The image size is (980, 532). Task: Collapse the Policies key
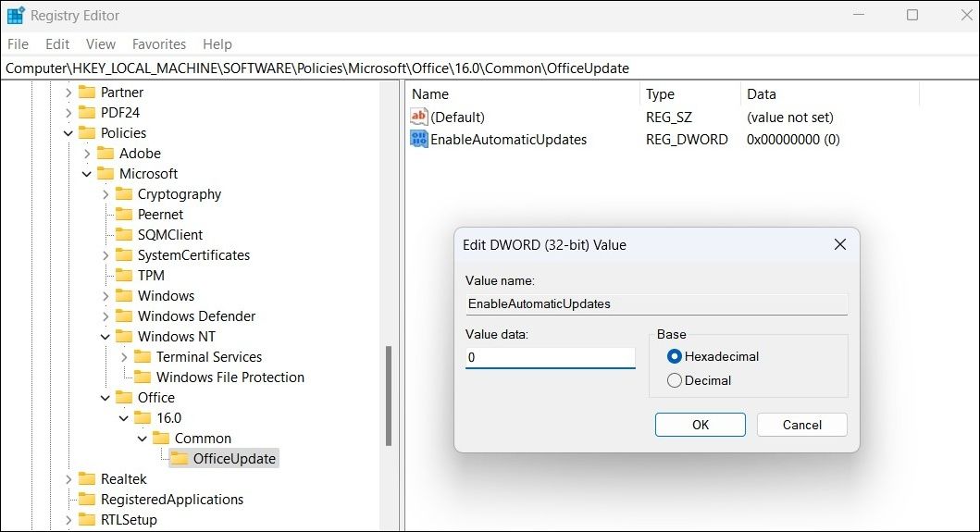[68, 133]
